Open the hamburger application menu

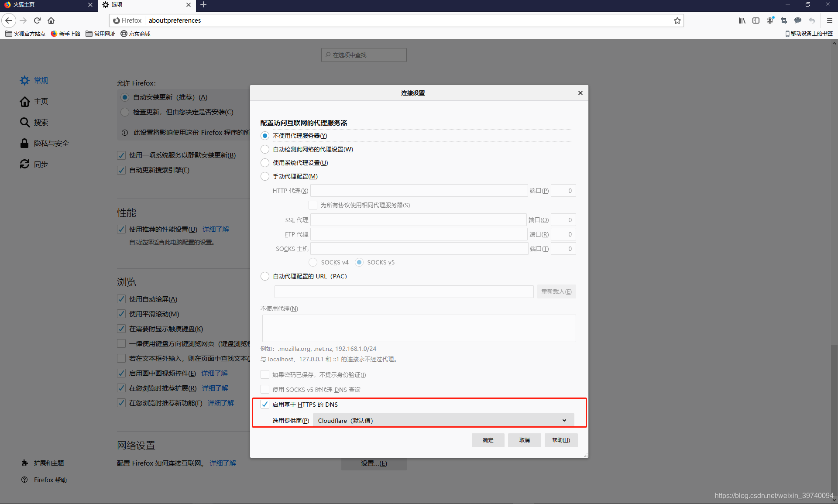tap(829, 21)
